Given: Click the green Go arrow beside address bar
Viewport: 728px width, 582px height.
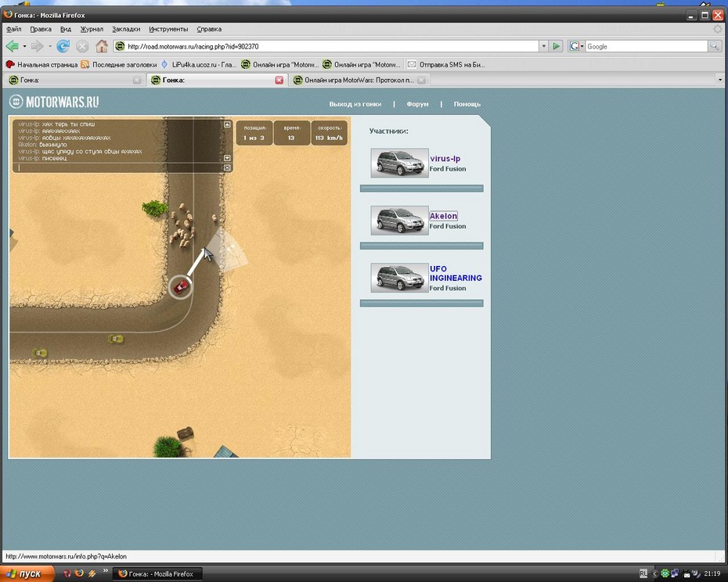Looking at the screenshot, I should 556,46.
